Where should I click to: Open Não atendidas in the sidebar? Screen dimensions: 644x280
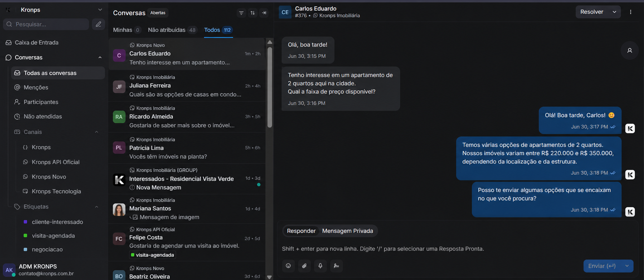(43, 117)
